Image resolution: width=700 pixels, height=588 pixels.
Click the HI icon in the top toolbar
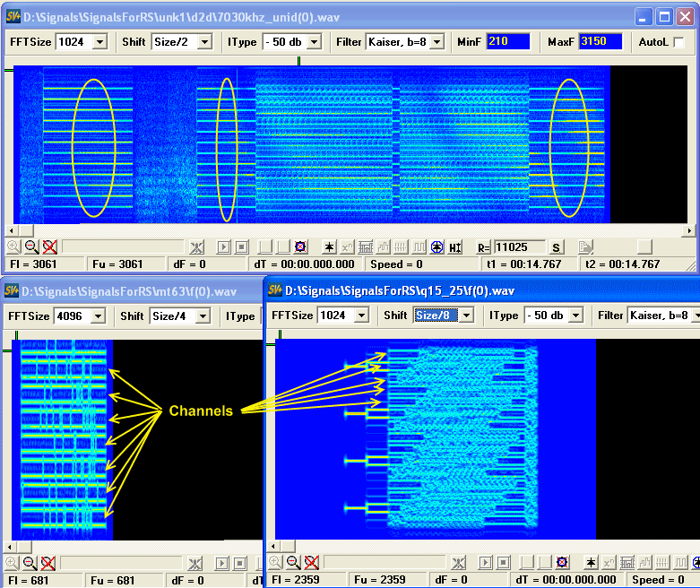pos(455,247)
